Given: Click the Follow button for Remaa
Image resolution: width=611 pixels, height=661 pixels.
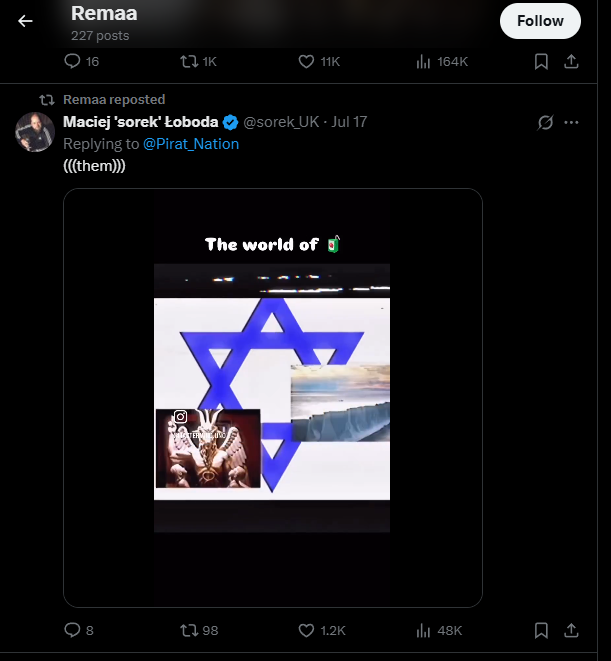Looking at the screenshot, I should [x=540, y=21].
